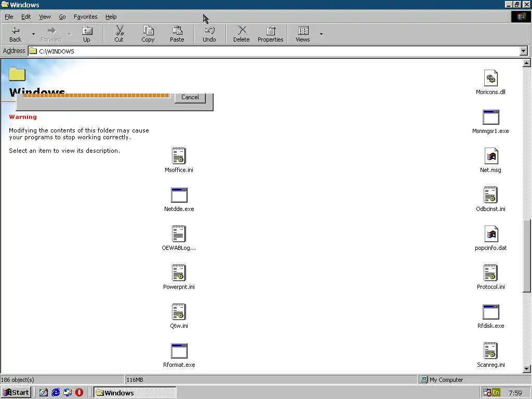532x399 pixels.
Task: Click the vertical scrollbar thumb
Action: 527,256
